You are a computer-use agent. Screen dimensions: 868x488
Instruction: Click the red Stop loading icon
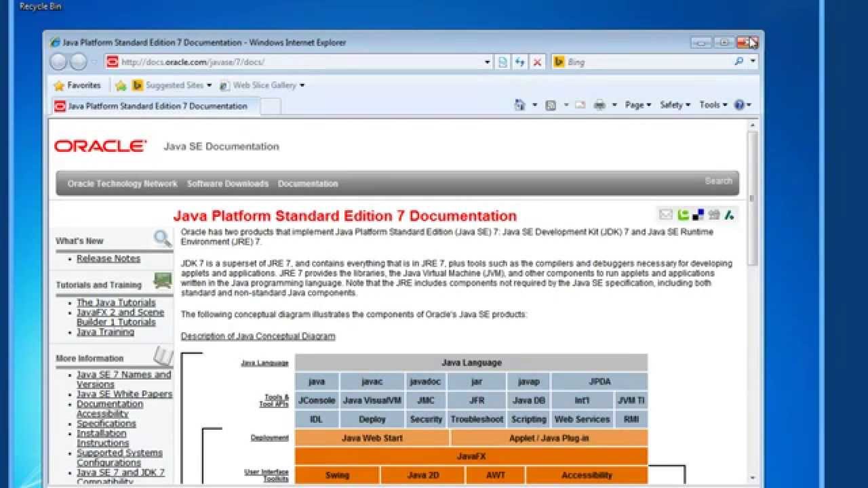(537, 62)
